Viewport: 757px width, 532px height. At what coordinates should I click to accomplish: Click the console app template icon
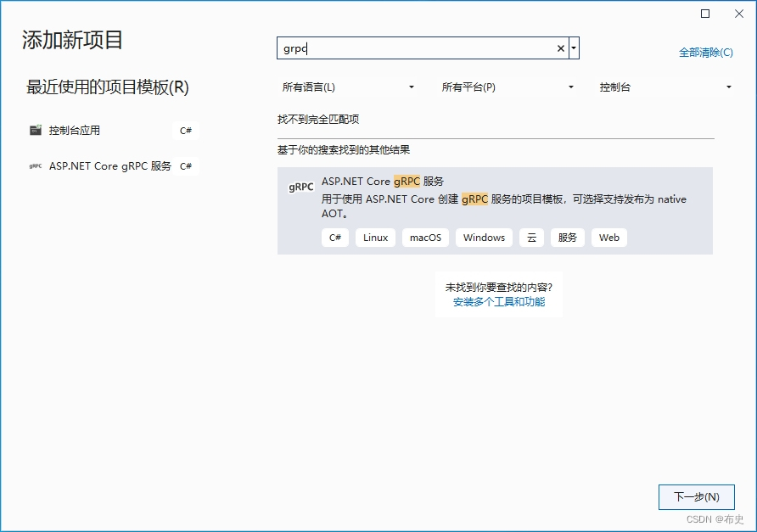(36, 130)
